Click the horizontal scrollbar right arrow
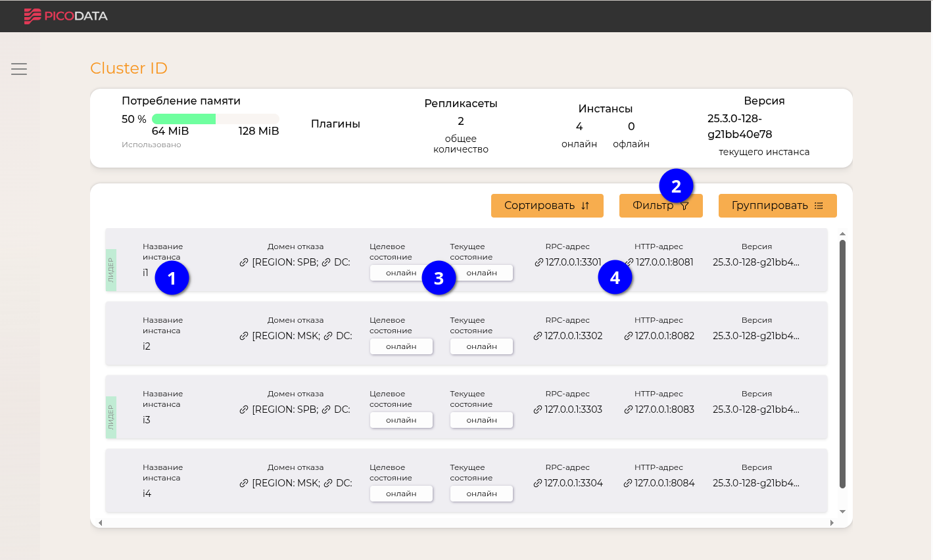The width and height of the screenshot is (933, 560). pos(832,523)
